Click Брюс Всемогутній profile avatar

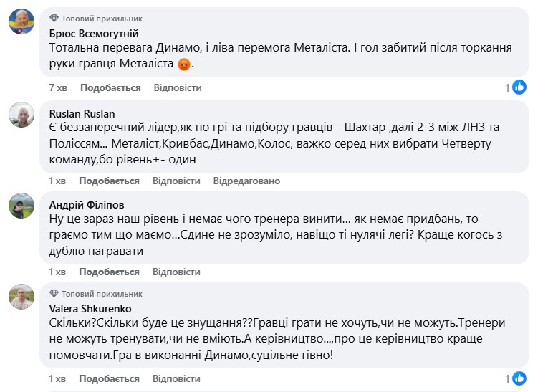point(22,22)
